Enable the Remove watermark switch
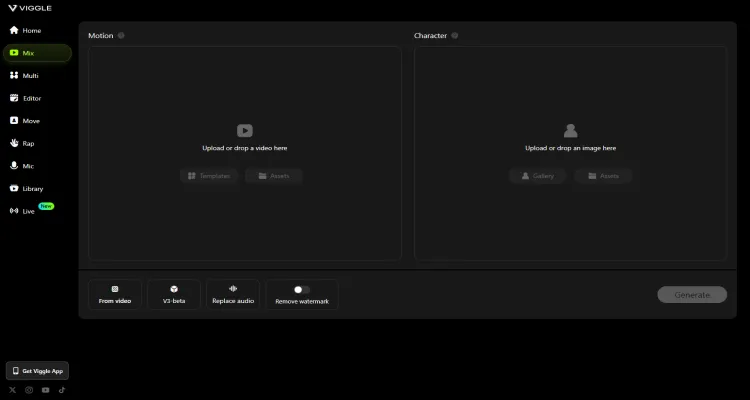The height and width of the screenshot is (400, 750). click(x=300, y=289)
